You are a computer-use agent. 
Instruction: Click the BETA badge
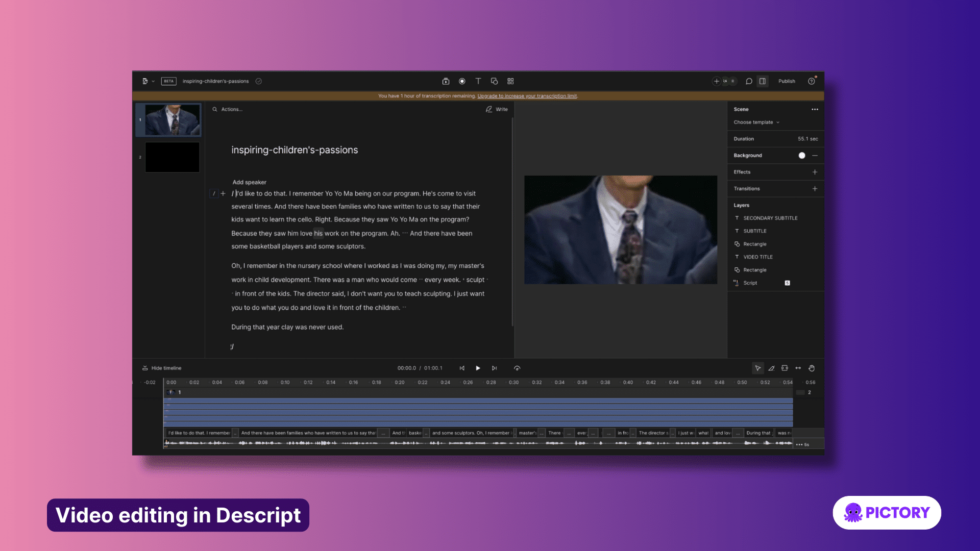click(169, 81)
